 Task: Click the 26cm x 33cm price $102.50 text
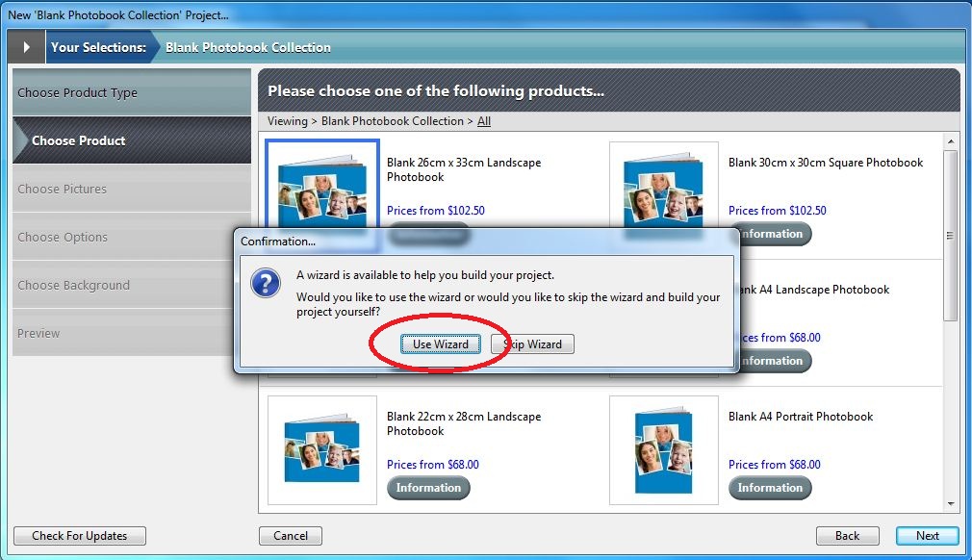coord(436,211)
